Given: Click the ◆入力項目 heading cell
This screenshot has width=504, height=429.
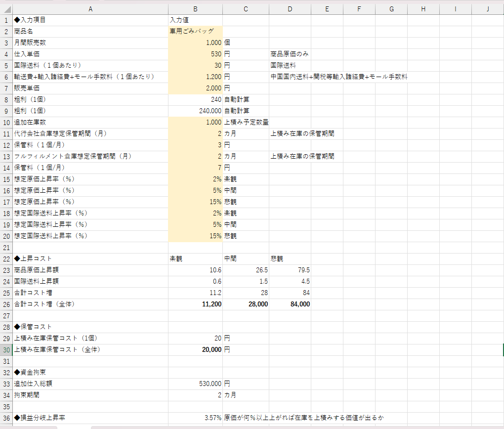Looking at the screenshot, I should [x=90, y=20].
